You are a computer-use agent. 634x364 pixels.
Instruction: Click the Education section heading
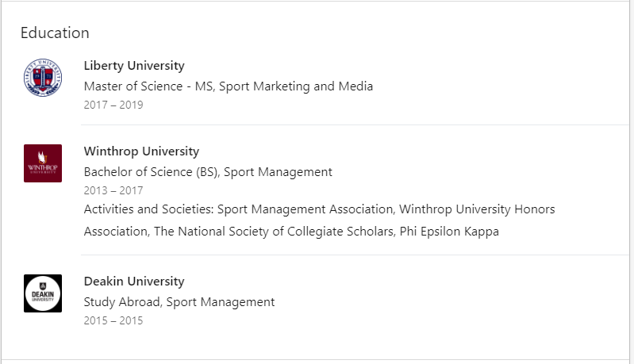55,33
